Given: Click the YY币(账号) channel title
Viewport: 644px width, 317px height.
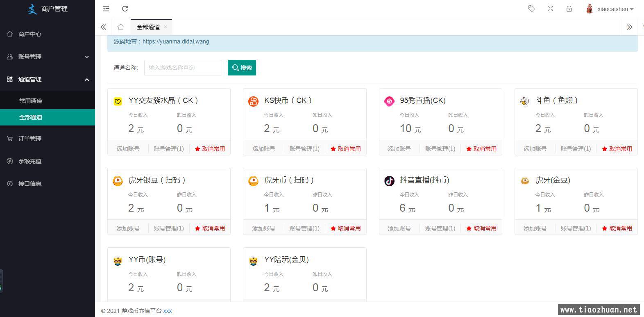Looking at the screenshot, I should [147, 260].
